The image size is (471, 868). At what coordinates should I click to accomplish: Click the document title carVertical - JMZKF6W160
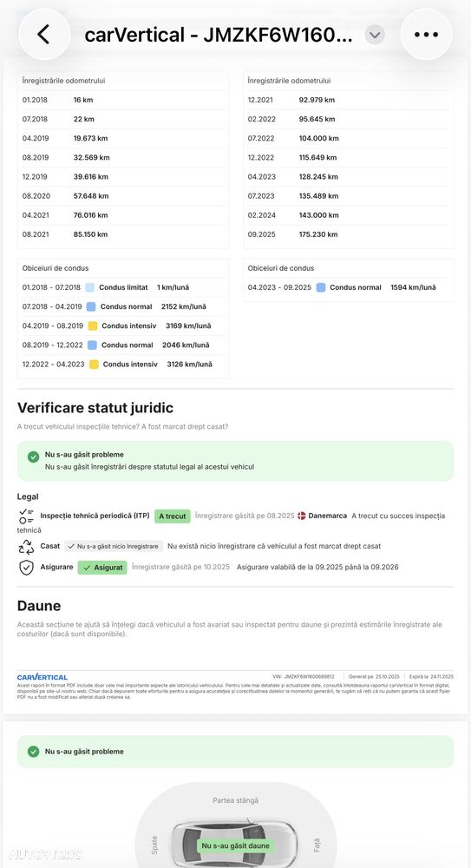click(x=218, y=35)
